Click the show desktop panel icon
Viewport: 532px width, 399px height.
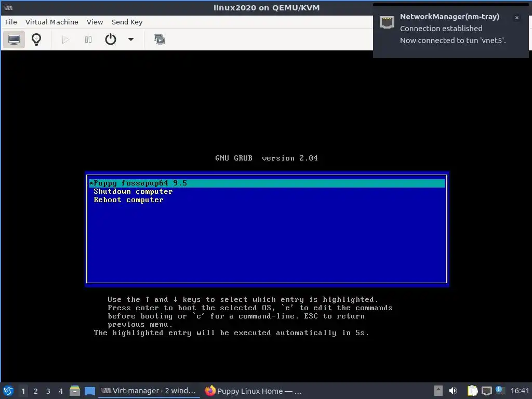89,391
